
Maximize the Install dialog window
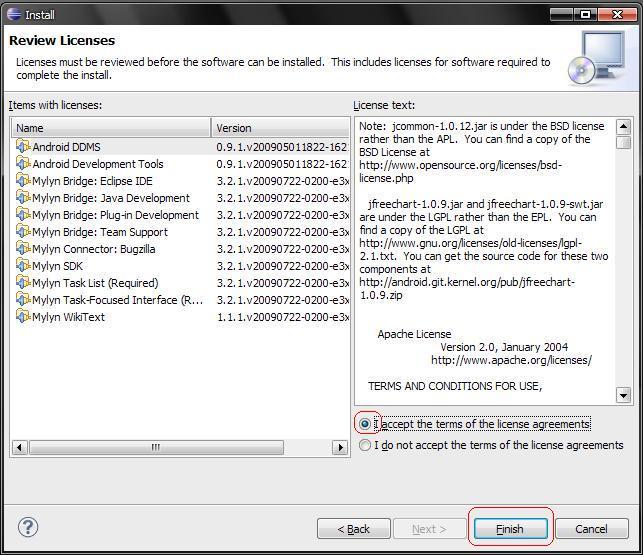coord(585,14)
